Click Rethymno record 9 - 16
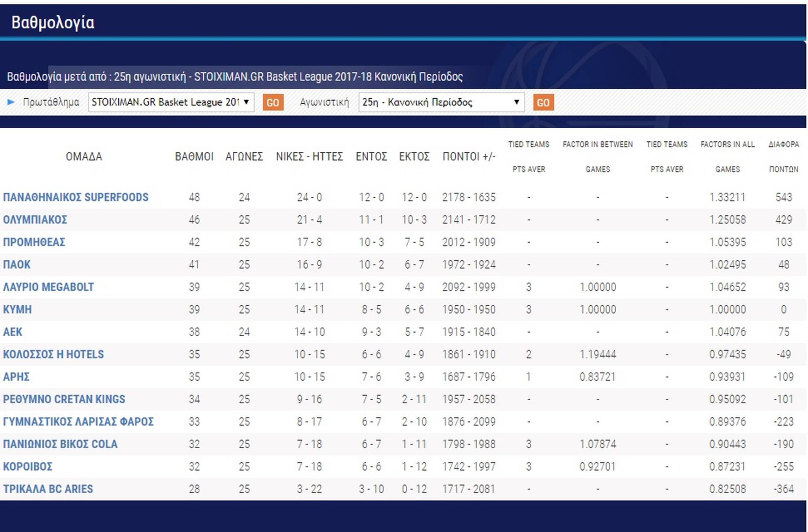The height and width of the screenshot is (532, 808). click(x=309, y=399)
